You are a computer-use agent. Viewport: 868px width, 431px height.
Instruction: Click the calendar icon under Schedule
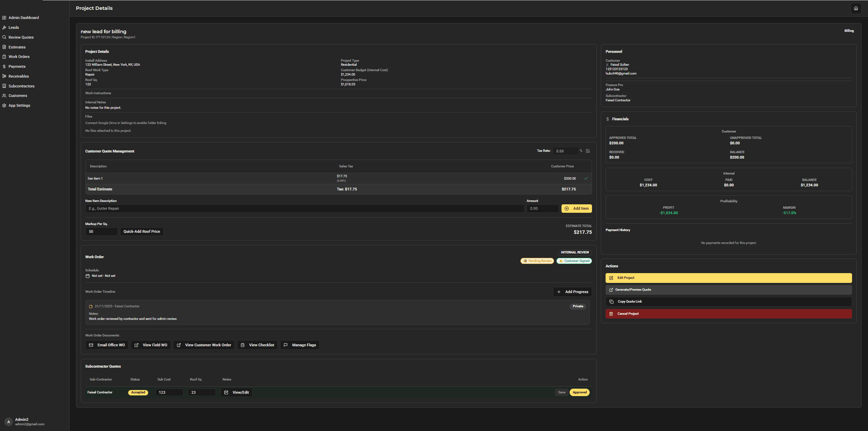pyautogui.click(x=87, y=276)
